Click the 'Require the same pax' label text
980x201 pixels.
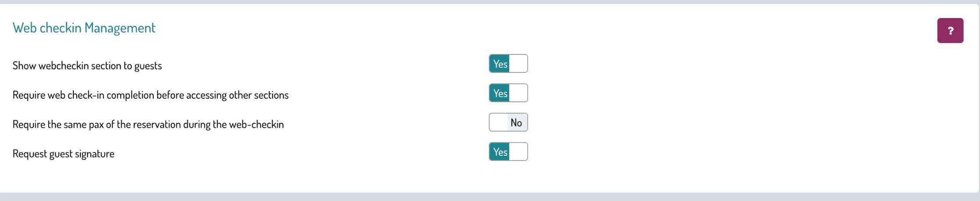[148, 125]
